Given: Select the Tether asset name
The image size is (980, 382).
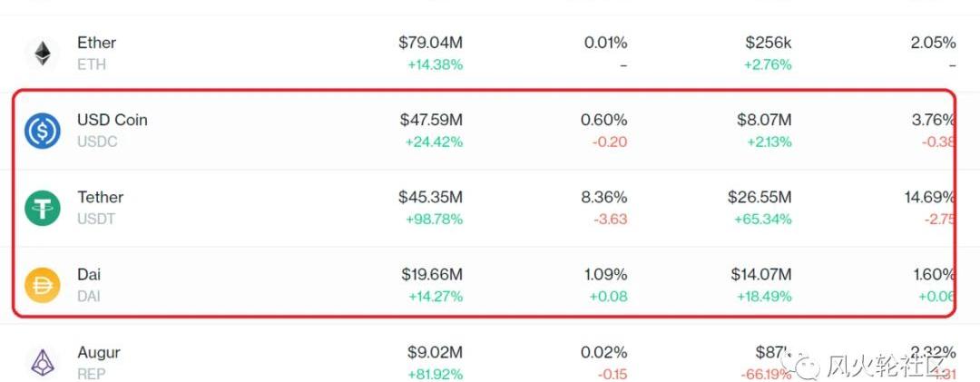Looking at the screenshot, I should (100, 197).
